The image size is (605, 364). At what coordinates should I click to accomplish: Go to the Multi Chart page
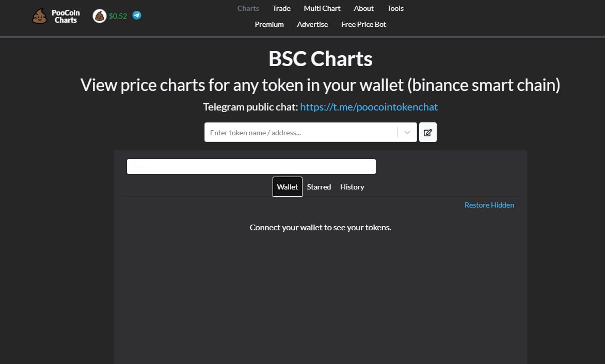(322, 8)
